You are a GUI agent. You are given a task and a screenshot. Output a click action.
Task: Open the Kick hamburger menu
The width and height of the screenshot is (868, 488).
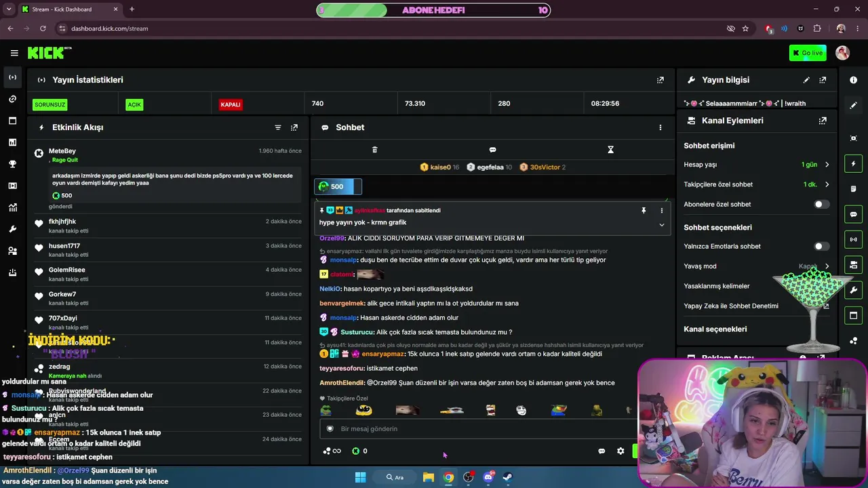coord(14,53)
